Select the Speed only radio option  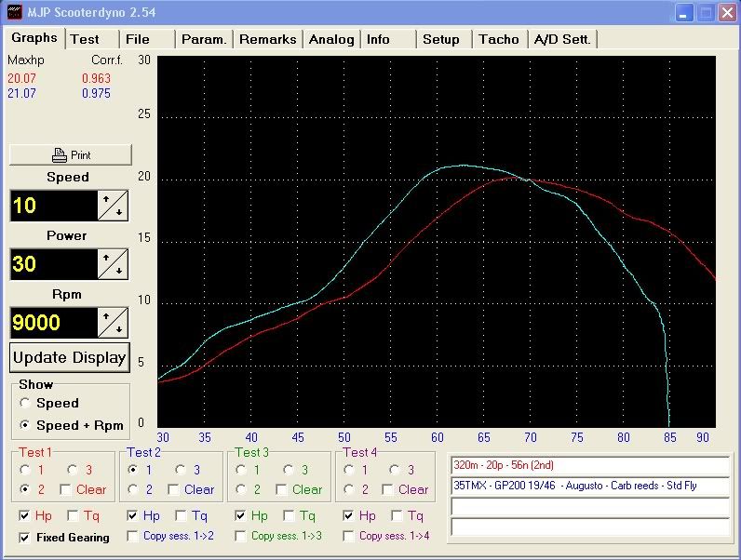[x=25, y=403]
